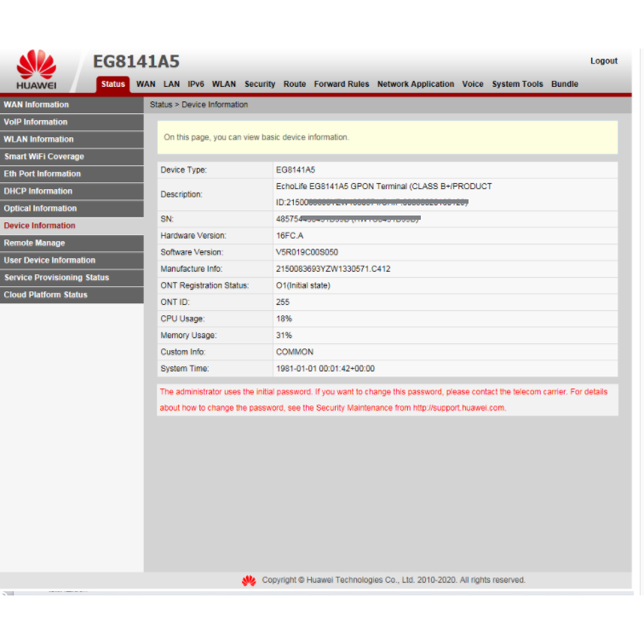Open WAN Information in the sidebar

point(72,105)
